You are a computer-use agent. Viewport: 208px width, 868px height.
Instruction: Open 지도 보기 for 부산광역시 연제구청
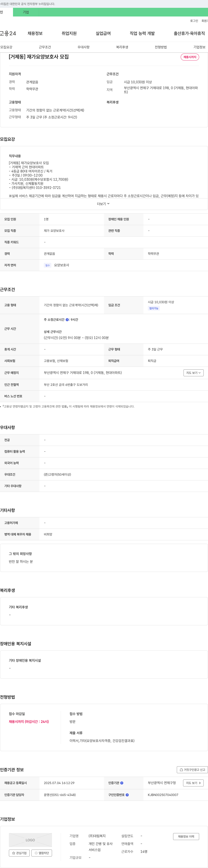pyautogui.click(x=193, y=783)
